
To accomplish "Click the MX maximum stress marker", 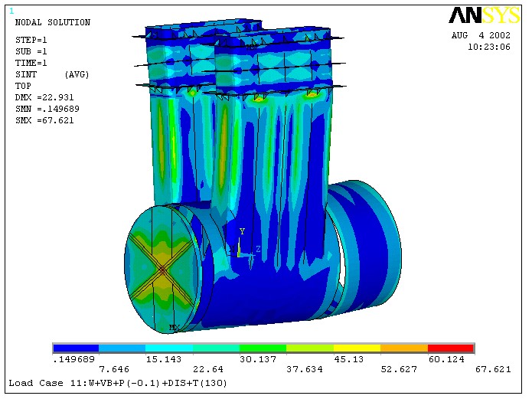I will 174,328.
